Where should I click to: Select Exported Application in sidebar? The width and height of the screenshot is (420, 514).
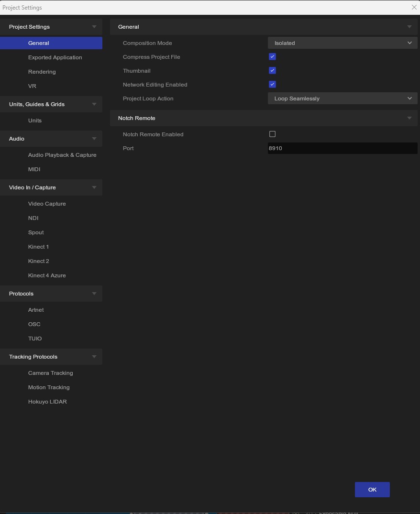coord(55,57)
